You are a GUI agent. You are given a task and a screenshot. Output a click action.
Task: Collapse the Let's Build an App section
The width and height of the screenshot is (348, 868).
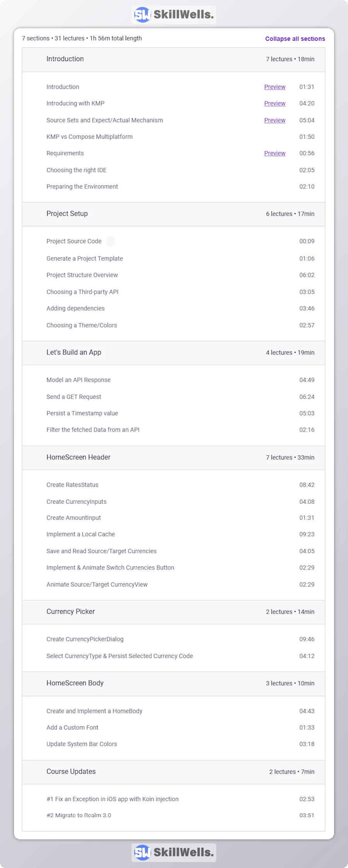tap(174, 352)
